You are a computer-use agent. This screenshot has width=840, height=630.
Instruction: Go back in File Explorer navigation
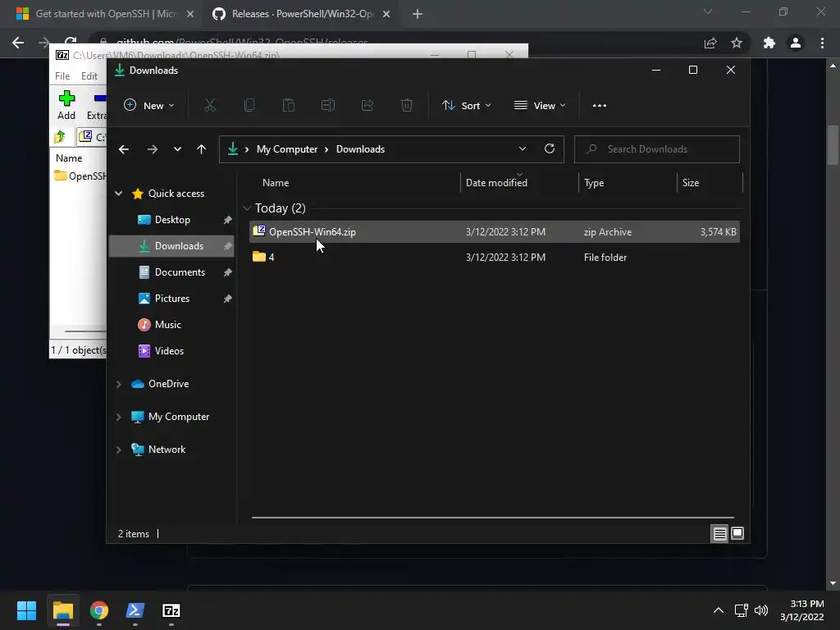coord(124,149)
